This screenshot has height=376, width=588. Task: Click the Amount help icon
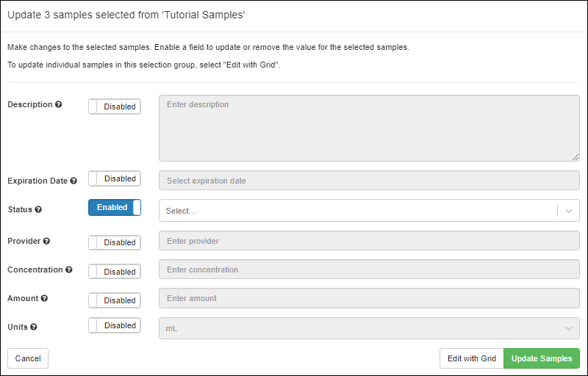[44, 298]
